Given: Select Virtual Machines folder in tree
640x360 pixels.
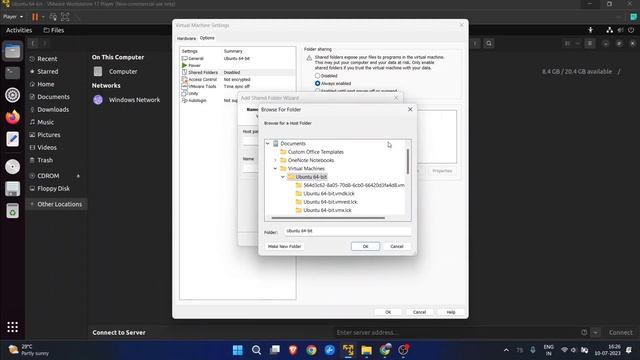Looking at the screenshot, I should 306,168.
